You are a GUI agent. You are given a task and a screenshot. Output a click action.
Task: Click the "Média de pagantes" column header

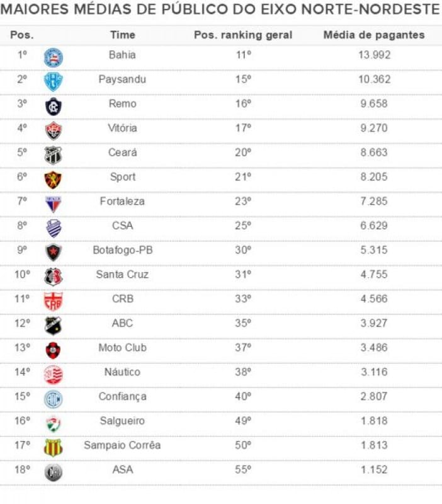[374, 35]
